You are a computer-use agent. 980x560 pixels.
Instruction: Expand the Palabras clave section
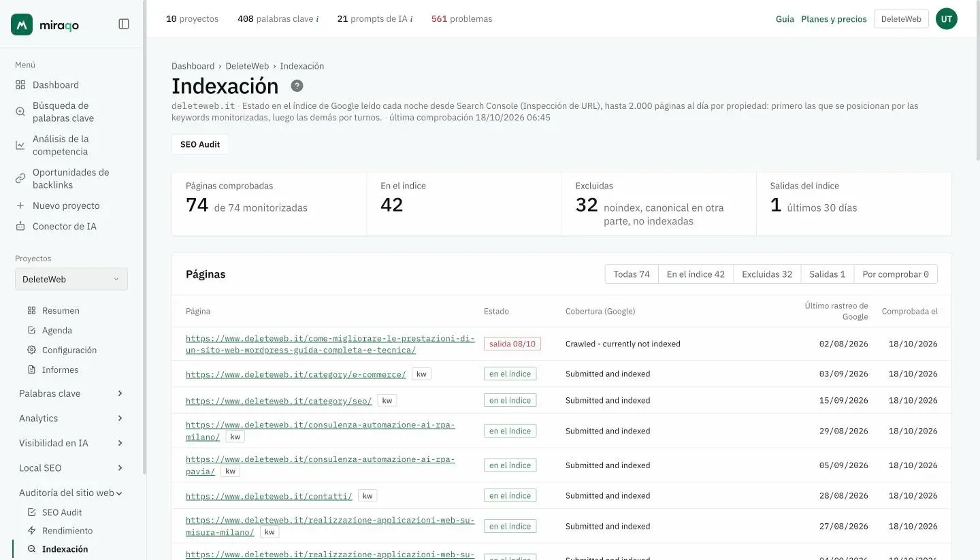71,393
